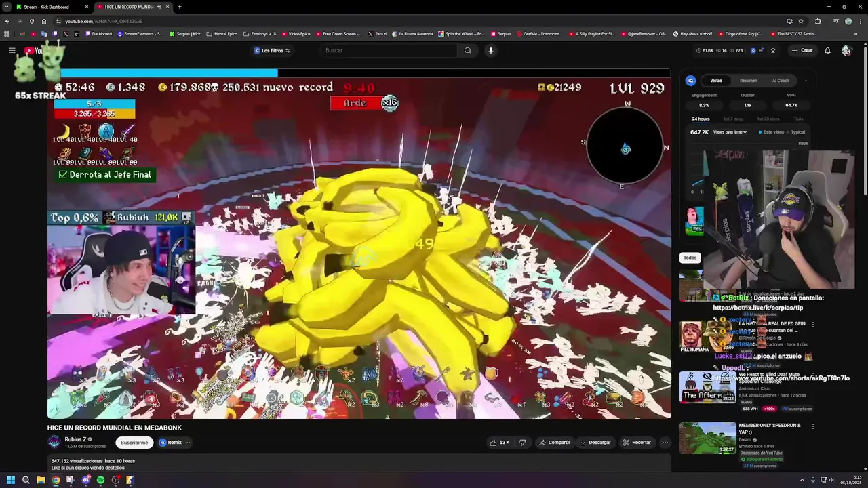Subscribe with the Suscribirme button

point(134,443)
